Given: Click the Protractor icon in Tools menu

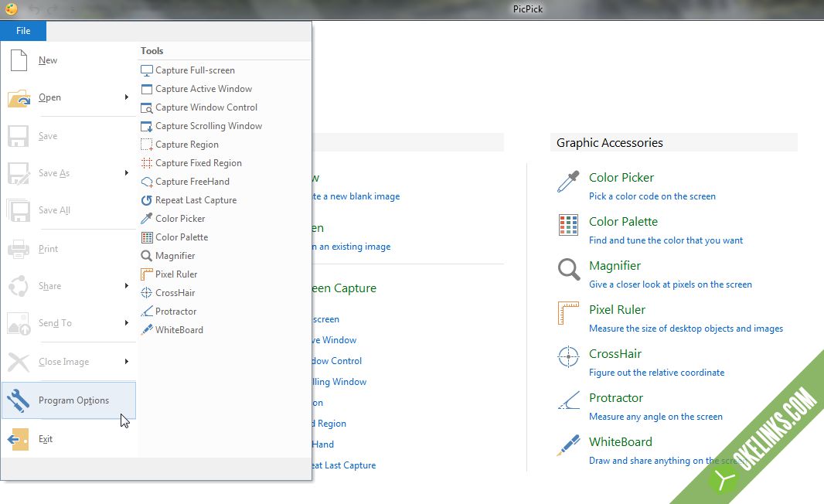Looking at the screenshot, I should pyautogui.click(x=147, y=312).
